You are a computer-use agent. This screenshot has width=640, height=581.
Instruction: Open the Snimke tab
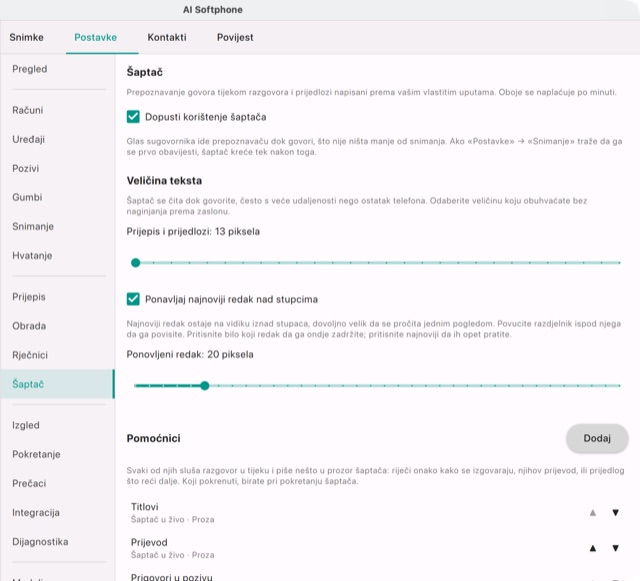tap(27, 37)
